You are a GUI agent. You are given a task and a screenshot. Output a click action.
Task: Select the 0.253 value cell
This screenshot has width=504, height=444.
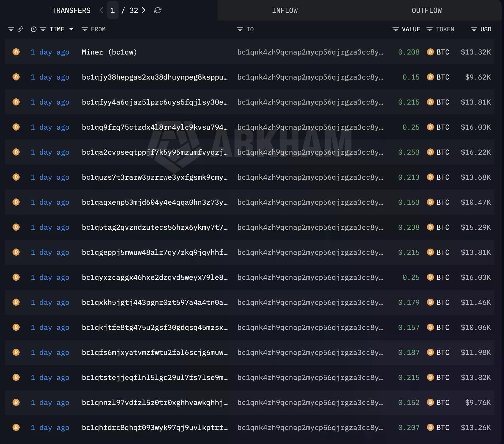409,152
